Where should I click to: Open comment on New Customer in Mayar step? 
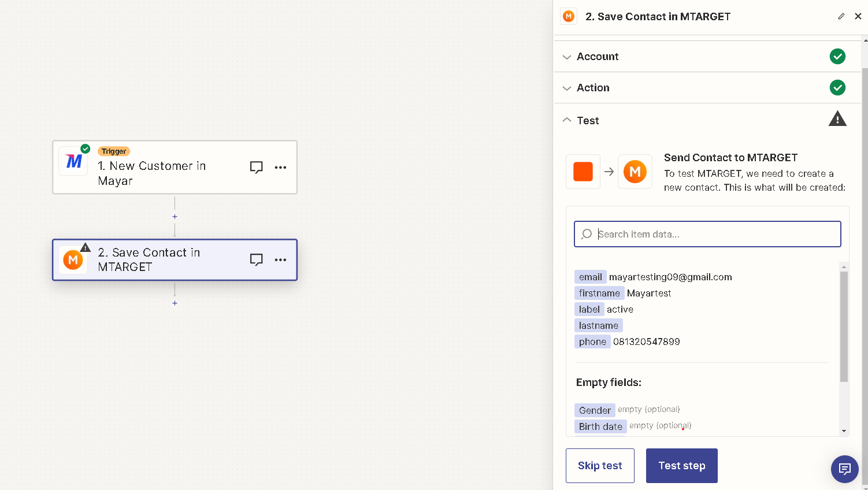click(x=256, y=167)
